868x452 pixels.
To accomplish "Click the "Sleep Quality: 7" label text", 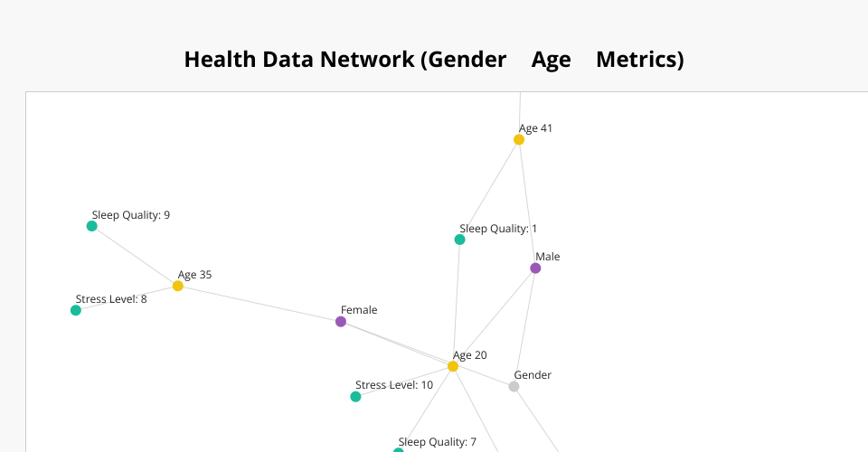I will (x=438, y=442).
